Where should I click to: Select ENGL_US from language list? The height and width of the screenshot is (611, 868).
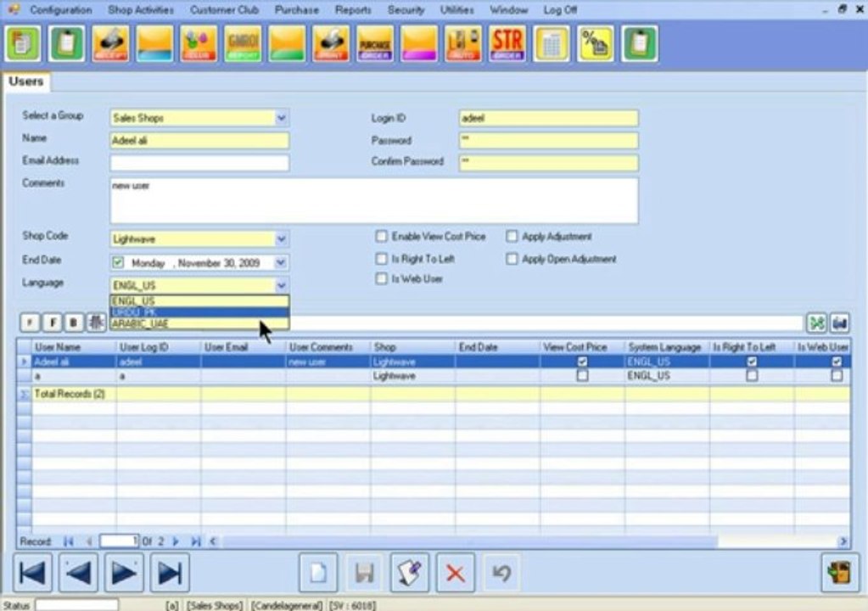point(199,301)
